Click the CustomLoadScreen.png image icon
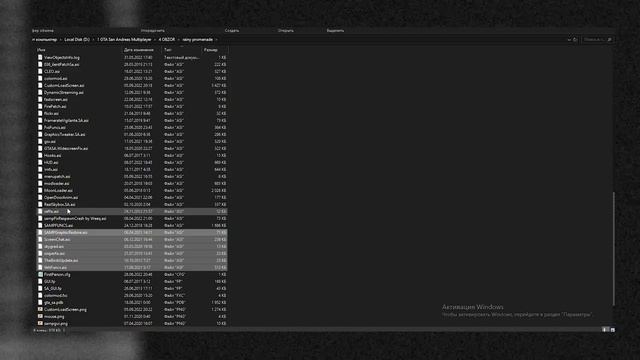Image resolution: width=640 pixels, height=360 pixels. (x=40, y=309)
